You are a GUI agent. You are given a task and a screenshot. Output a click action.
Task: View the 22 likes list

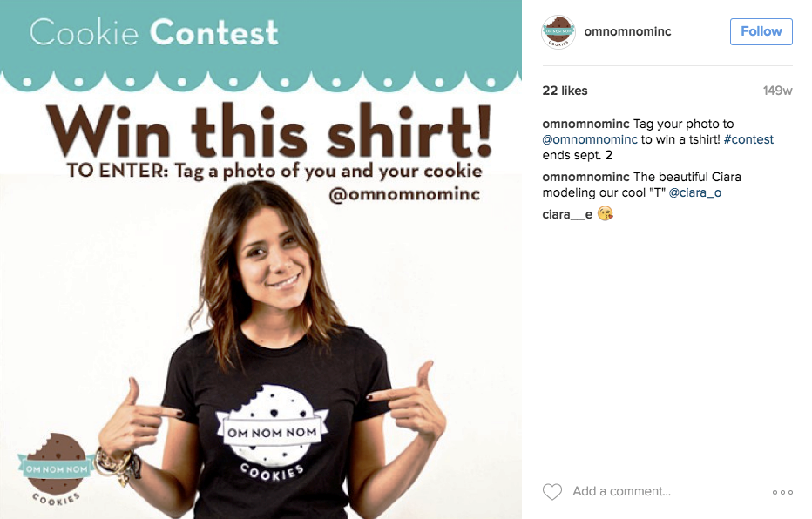(x=565, y=91)
